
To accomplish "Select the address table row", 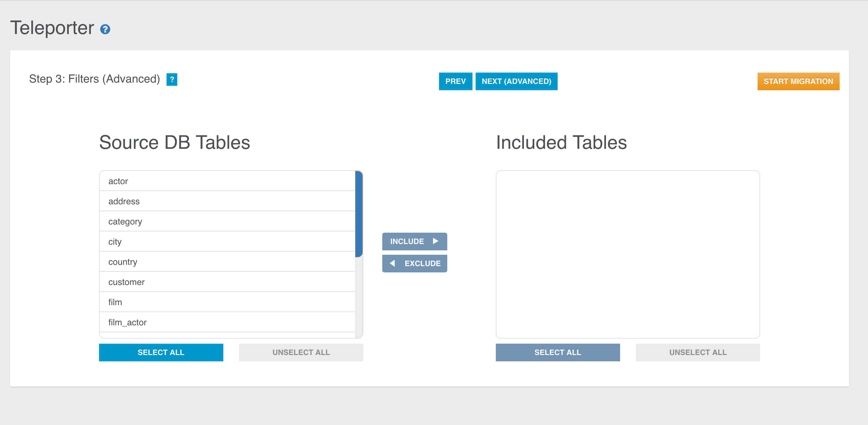I will tap(227, 201).
